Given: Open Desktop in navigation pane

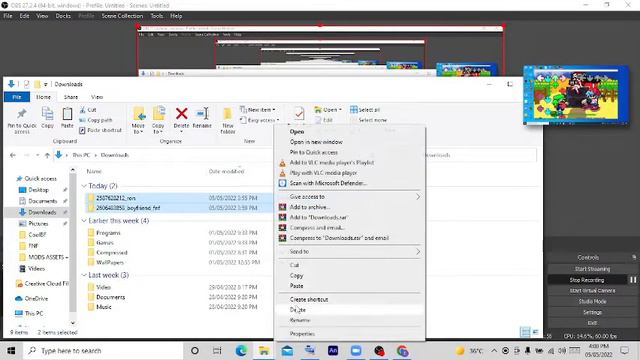Looking at the screenshot, I should (x=38, y=190).
